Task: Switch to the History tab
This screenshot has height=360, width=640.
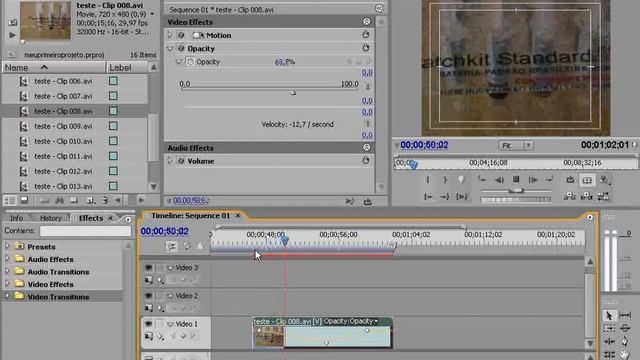Action: (x=51, y=218)
